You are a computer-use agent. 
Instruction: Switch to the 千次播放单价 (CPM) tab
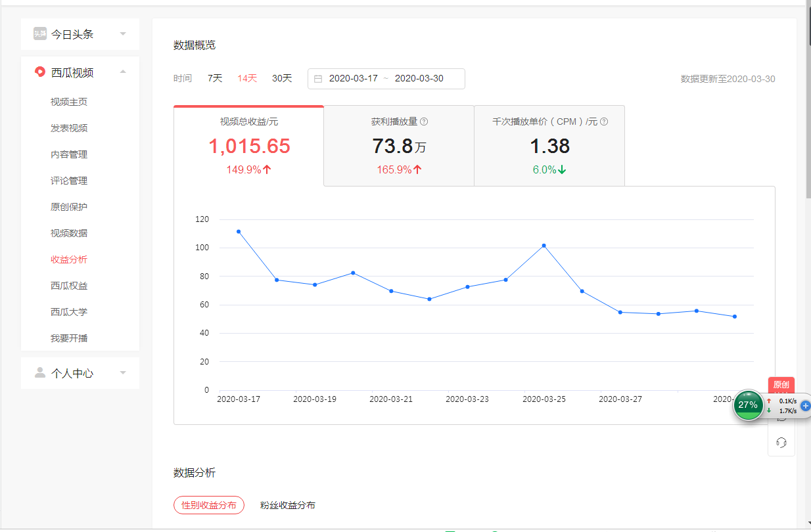tap(549, 146)
